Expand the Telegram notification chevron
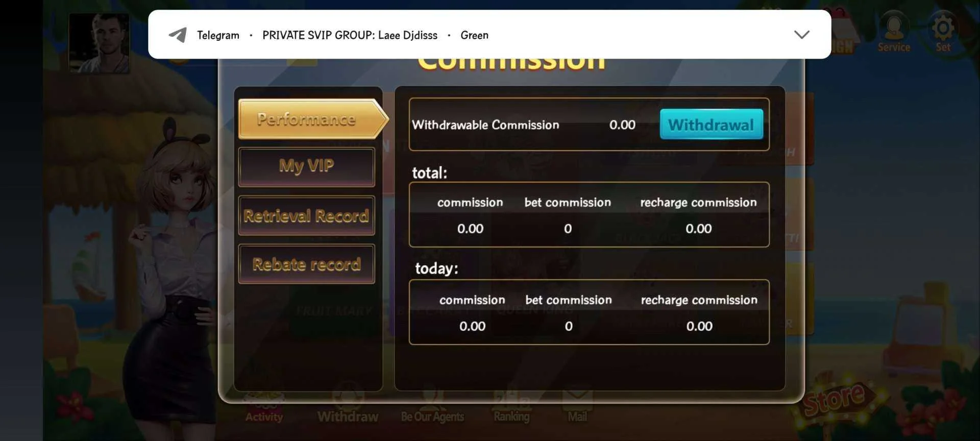This screenshot has height=441, width=980. point(802,35)
